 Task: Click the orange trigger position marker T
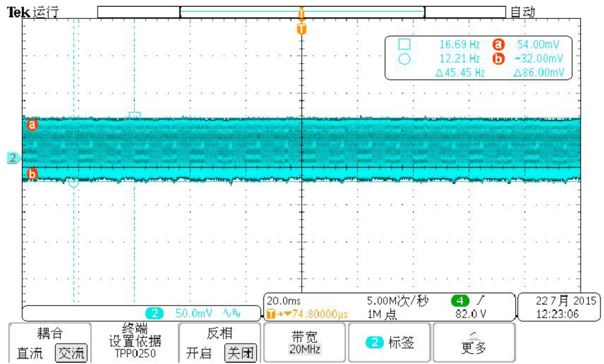pyautogui.click(x=301, y=26)
